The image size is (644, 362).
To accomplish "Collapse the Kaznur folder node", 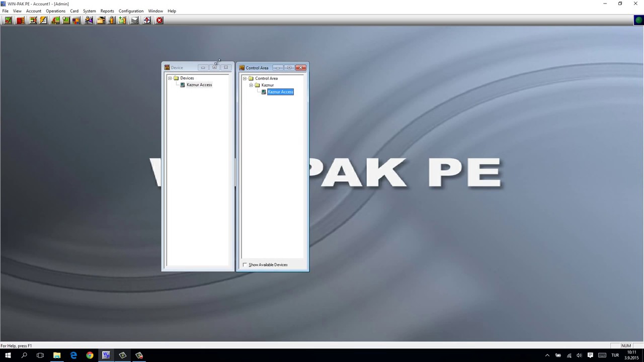I will pos(251,85).
